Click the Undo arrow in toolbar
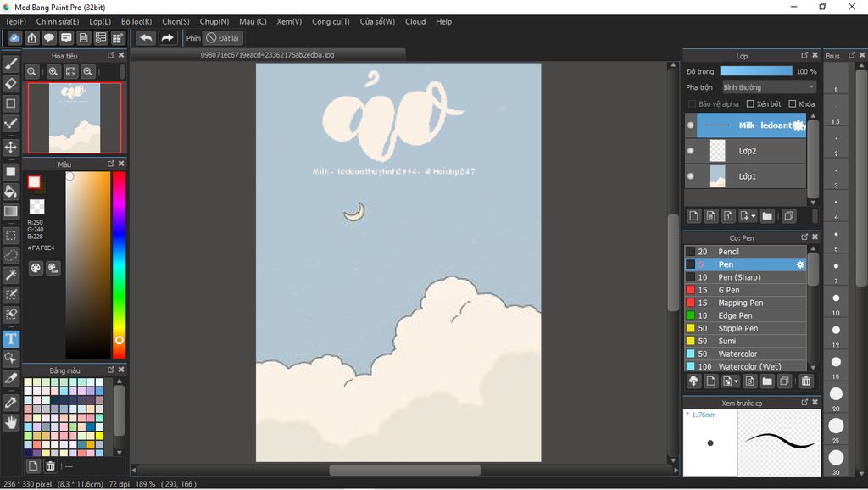This screenshot has width=868, height=490. tap(146, 38)
